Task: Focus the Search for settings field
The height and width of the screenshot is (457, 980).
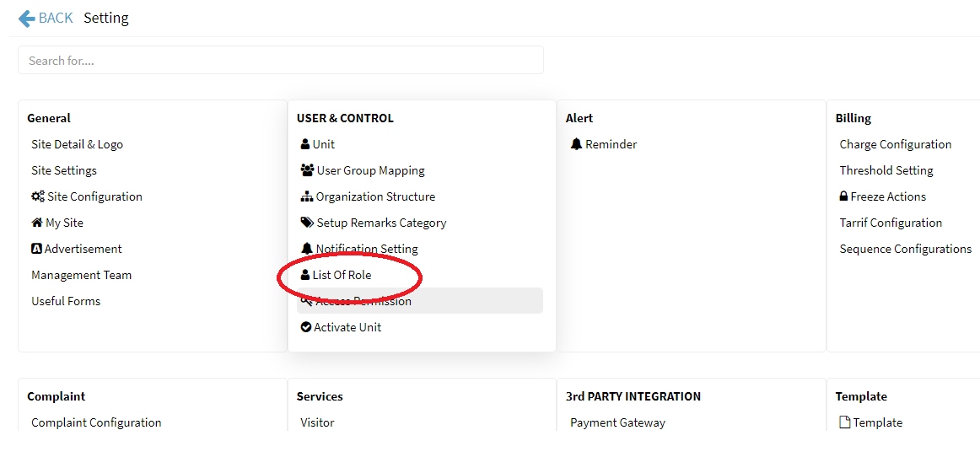Action: 280,61
